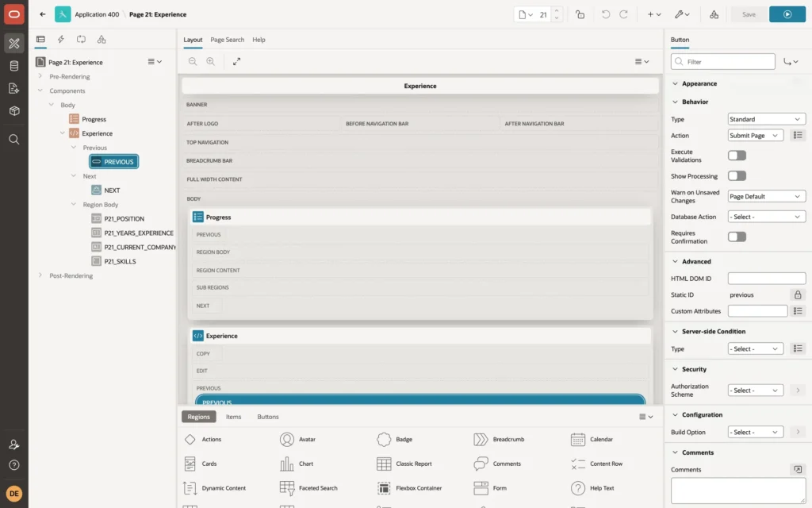Screen dimensions: 812x508
Task: Undo the last change
Action: point(605,14)
